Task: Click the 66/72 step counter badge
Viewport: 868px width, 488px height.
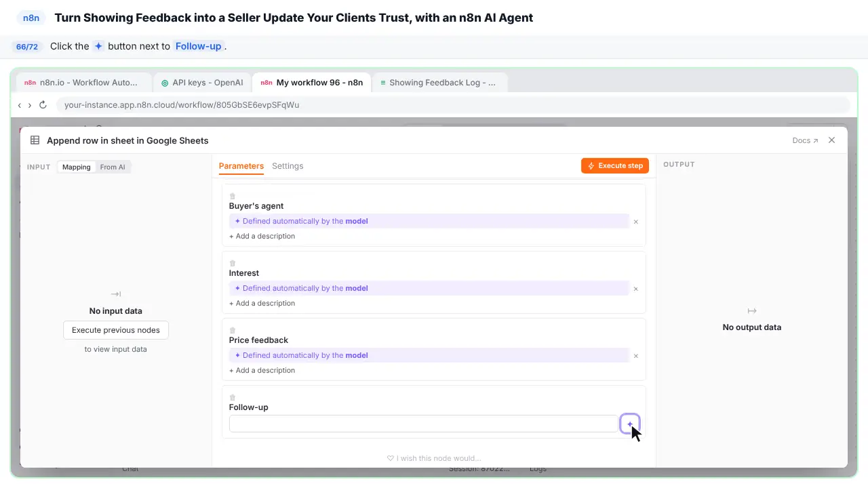Action: 27,47
